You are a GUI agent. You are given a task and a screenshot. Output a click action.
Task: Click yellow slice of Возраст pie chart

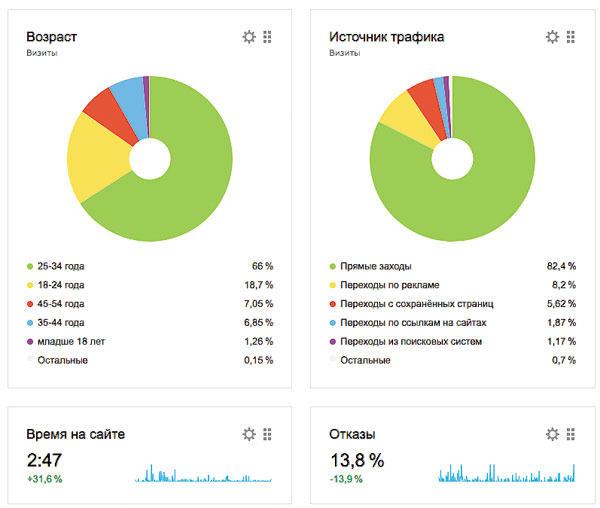(x=98, y=157)
